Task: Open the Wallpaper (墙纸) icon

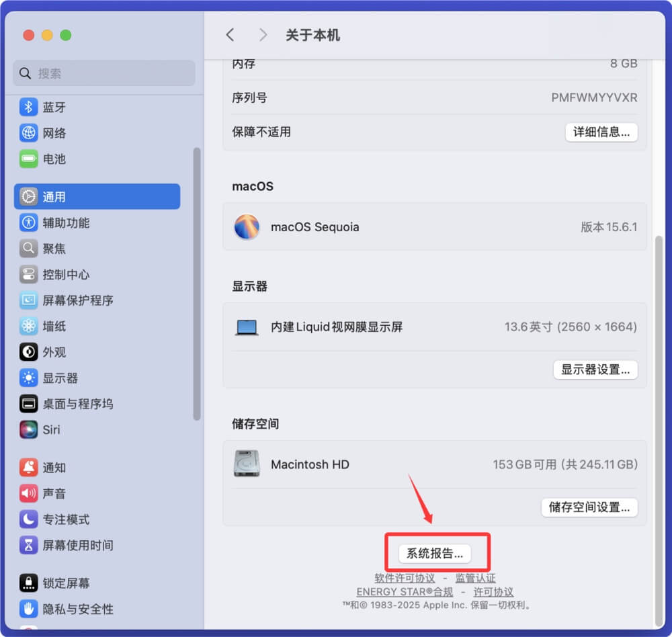Action: (28, 327)
